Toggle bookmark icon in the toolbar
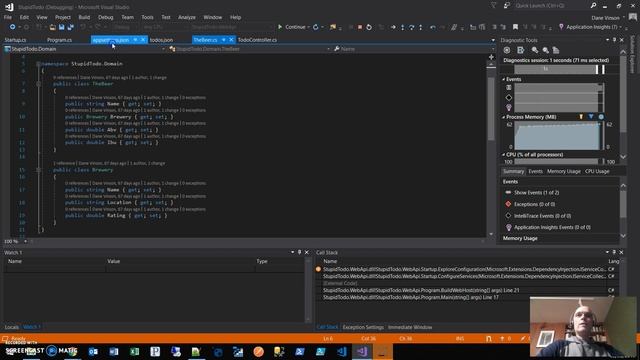 [515, 27]
